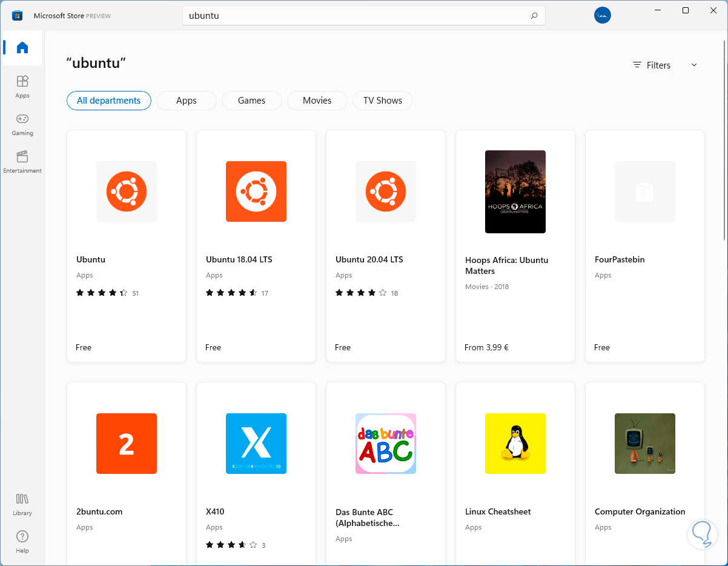The image size is (728, 566).
Task: Open the Ubuntu 20.04 LTS app tile
Action: (386, 246)
